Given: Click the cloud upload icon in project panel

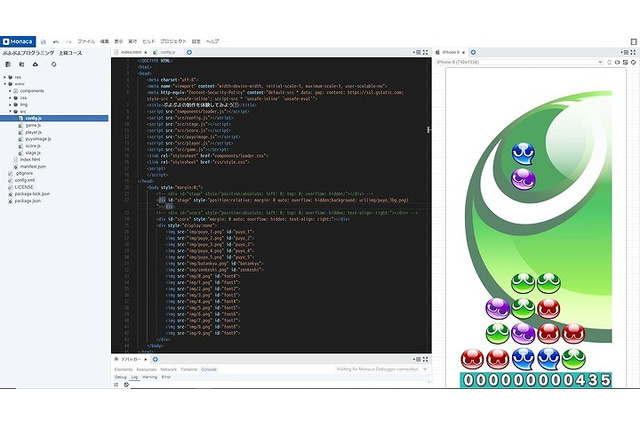Looking at the screenshot, I should 36,64.
